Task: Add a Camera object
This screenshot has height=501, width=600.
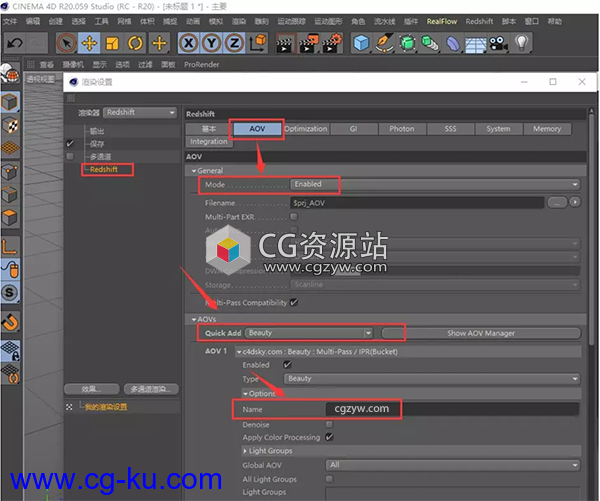Action: pos(499,43)
